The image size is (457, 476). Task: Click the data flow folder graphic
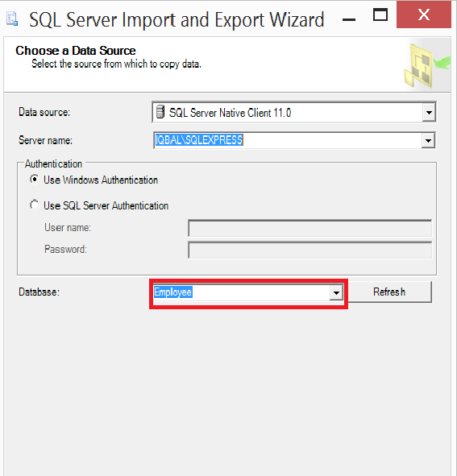tap(426, 65)
